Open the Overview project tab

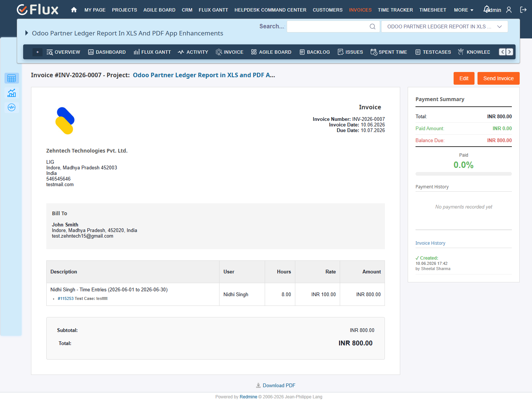(63, 52)
